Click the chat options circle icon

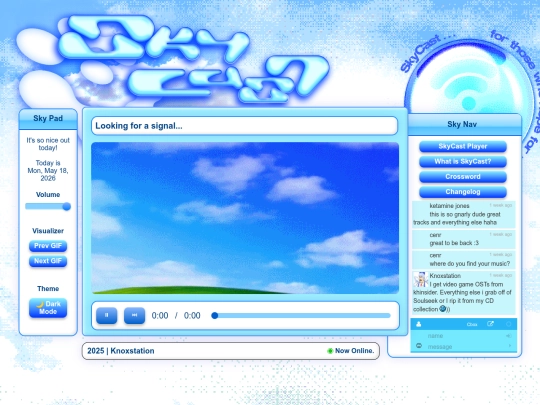[x=508, y=324]
